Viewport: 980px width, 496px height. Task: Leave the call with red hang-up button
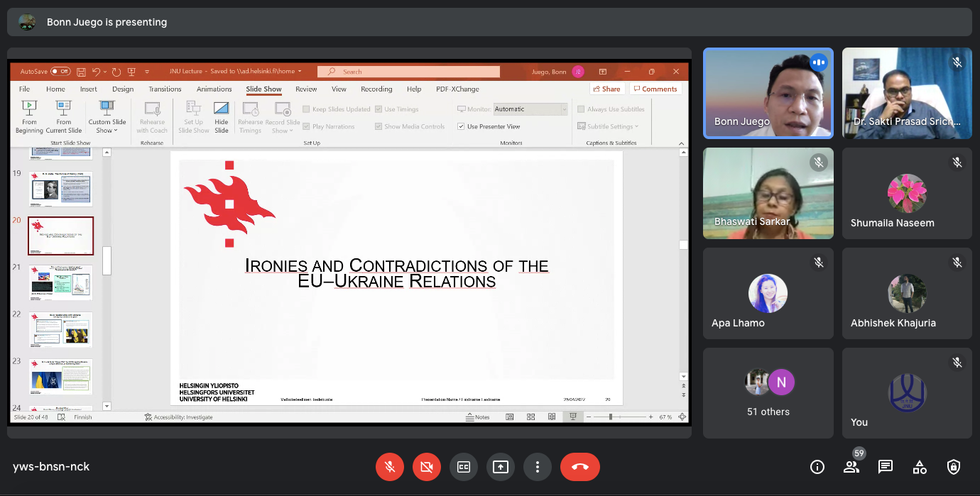579,467
